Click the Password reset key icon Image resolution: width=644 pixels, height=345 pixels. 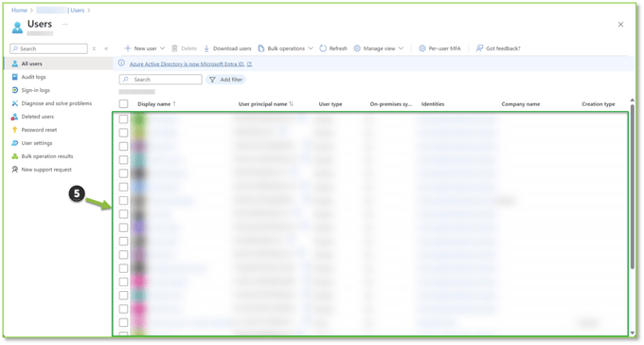[15, 130]
